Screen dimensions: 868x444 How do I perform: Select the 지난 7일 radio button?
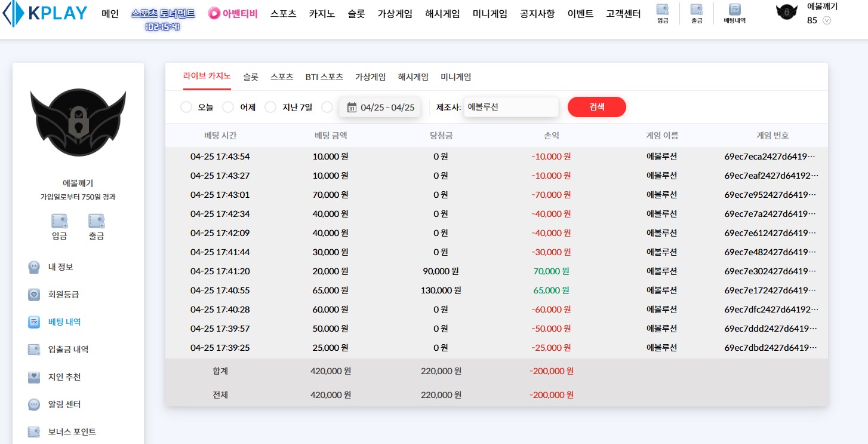point(270,107)
